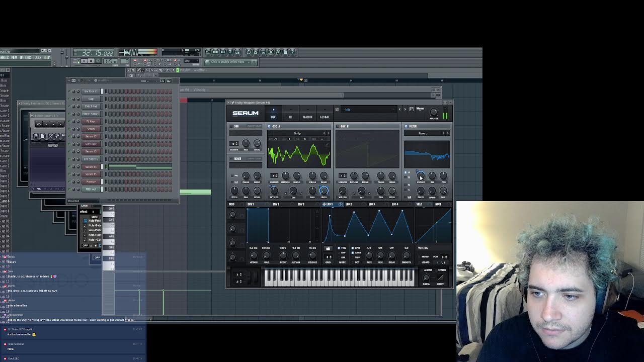
Task: Open LFO shape folder icon above GRID
Action: coord(328,248)
